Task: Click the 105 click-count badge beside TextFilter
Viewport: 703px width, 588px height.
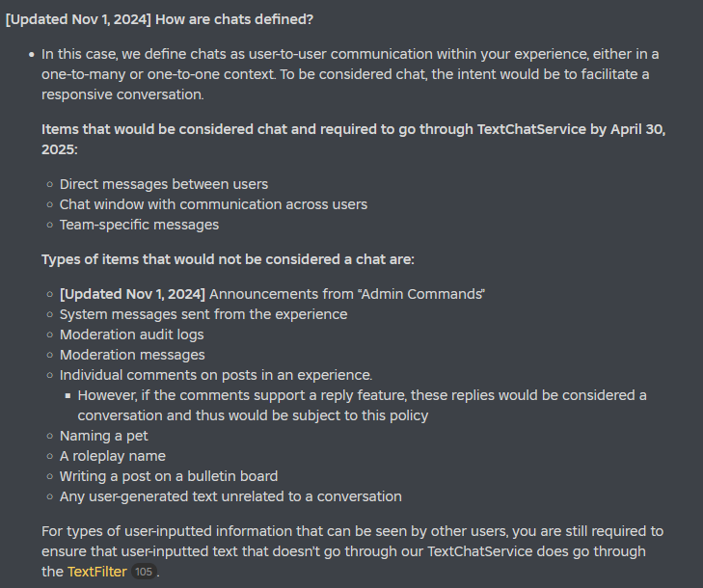Action: 144,572
